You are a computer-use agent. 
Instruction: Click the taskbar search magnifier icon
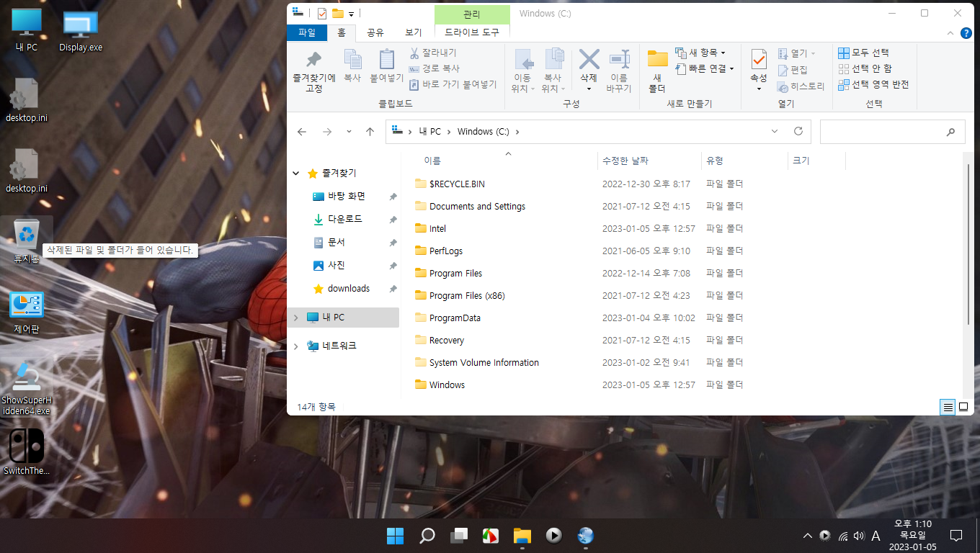tap(427, 536)
